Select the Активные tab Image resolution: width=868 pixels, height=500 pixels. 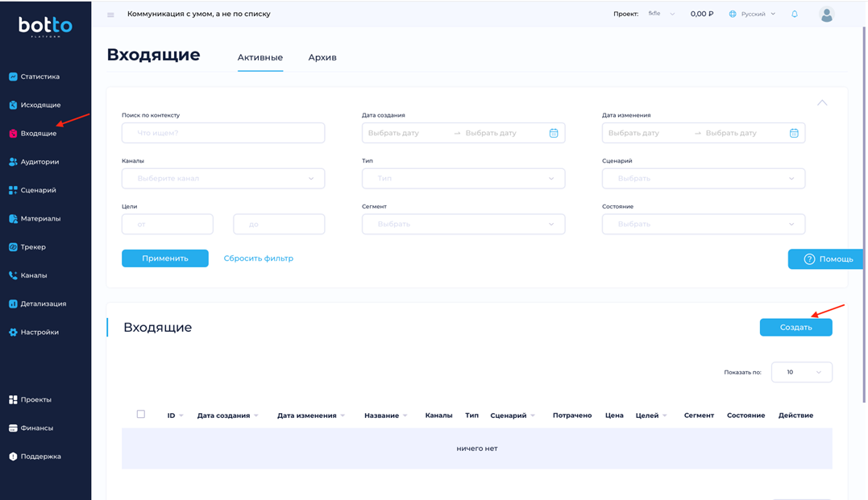[x=260, y=58]
